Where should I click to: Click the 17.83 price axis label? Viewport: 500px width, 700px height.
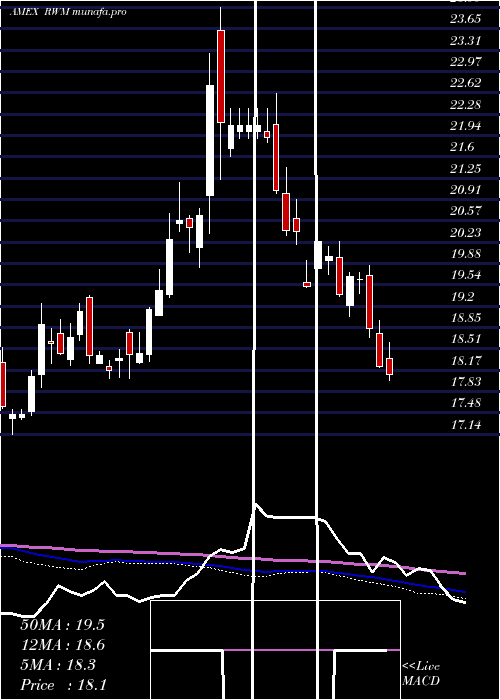coord(466,381)
